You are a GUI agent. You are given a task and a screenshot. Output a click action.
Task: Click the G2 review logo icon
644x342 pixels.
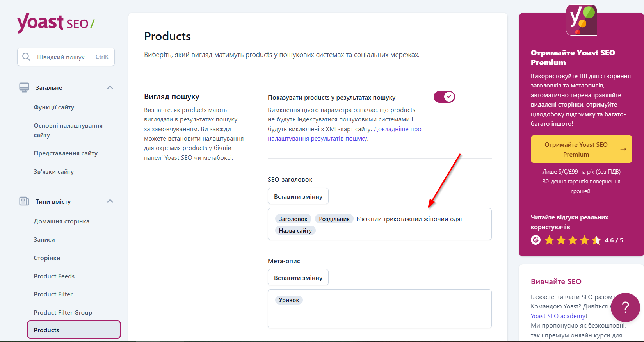[x=536, y=240]
